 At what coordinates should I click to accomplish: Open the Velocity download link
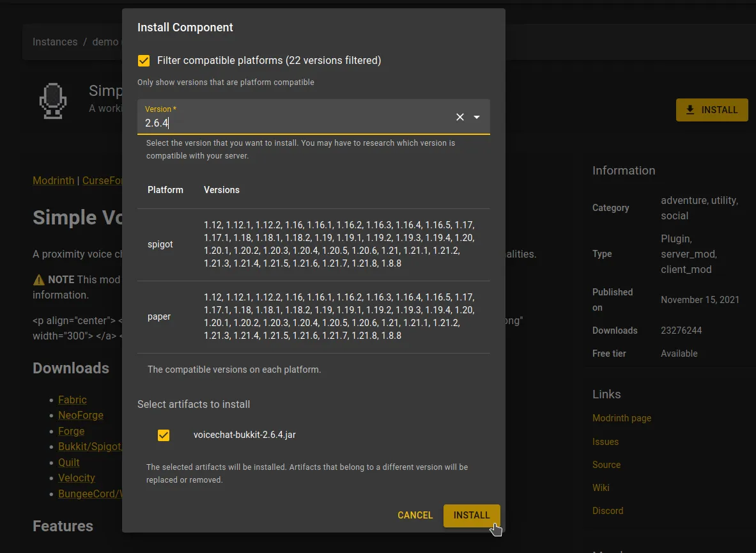[x=77, y=478]
